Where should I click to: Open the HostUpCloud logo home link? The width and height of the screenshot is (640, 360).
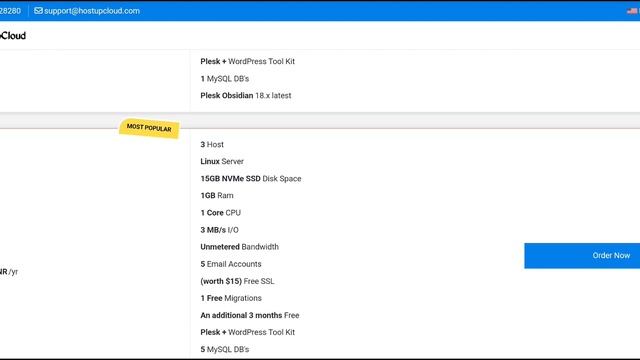pos(13,36)
